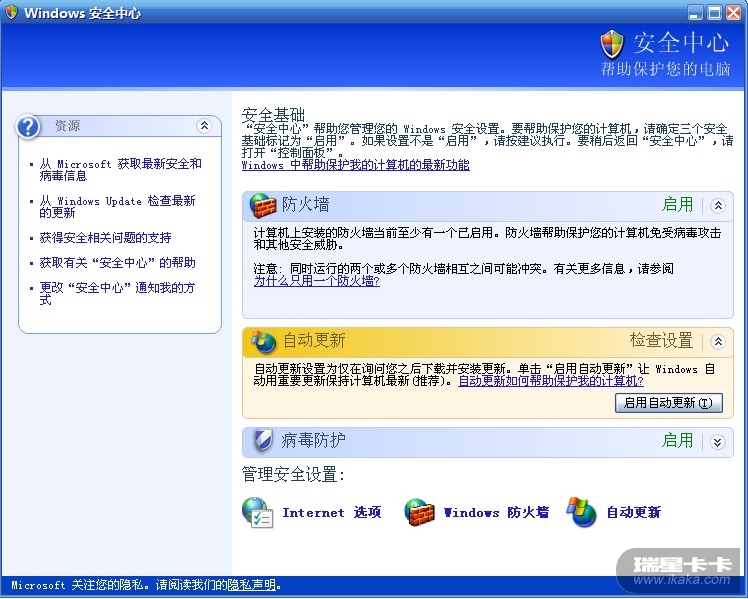Image resolution: width=748 pixels, height=599 pixels.
Task: Open the 为什么只用一个防火墙? link
Action: [317, 281]
